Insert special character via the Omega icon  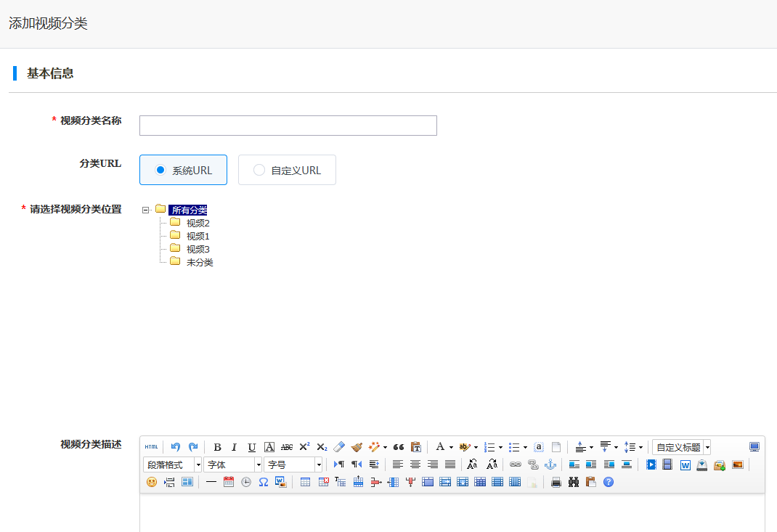coord(263,482)
